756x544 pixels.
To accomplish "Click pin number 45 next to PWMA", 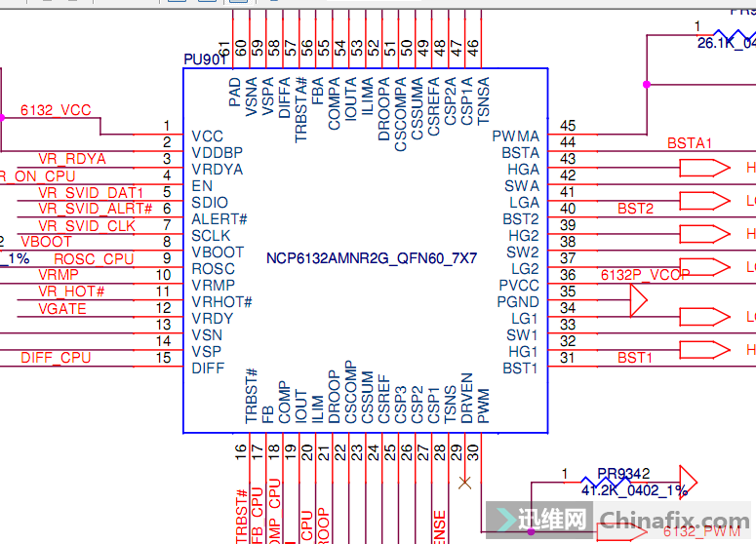I will click(x=568, y=126).
